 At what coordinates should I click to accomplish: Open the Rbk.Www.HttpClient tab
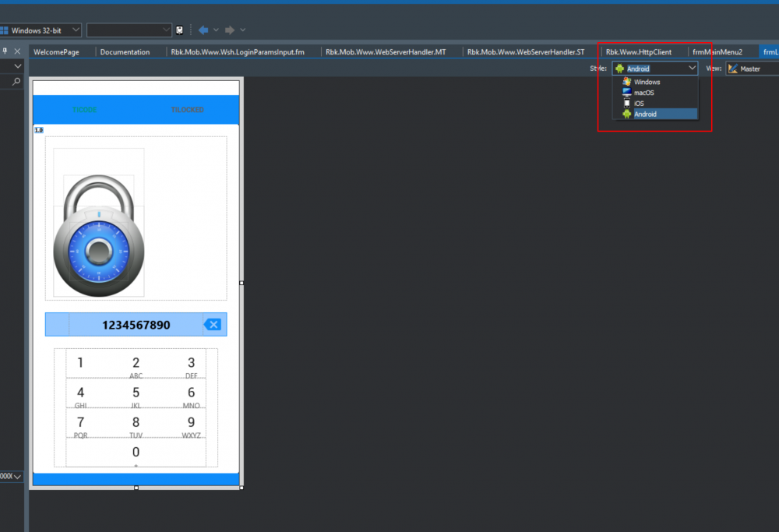pos(639,51)
